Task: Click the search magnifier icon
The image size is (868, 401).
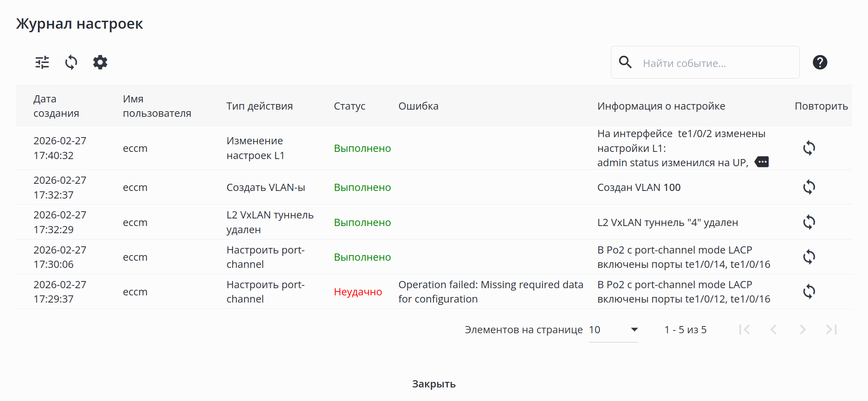Action: point(625,63)
